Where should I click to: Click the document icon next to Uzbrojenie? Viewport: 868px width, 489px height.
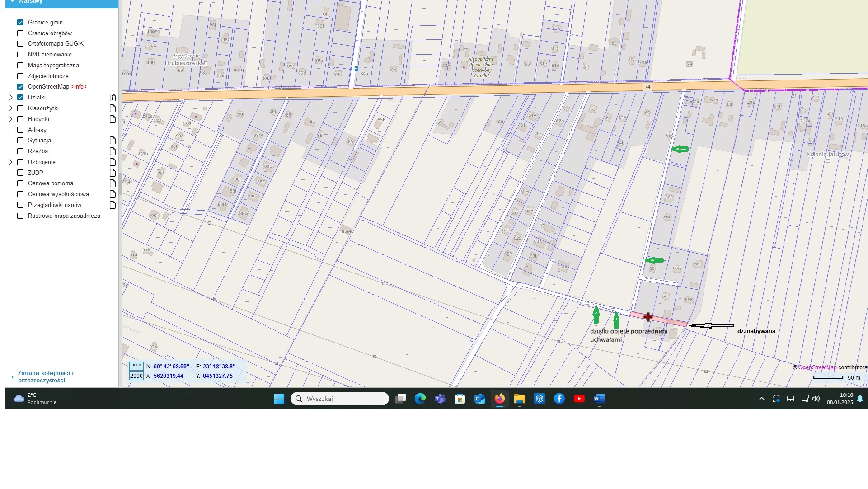pos(113,162)
